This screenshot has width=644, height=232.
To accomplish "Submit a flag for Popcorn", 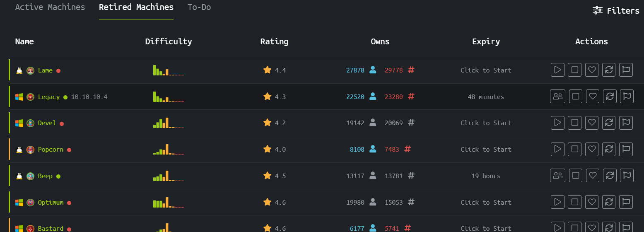I will click(x=626, y=149).
